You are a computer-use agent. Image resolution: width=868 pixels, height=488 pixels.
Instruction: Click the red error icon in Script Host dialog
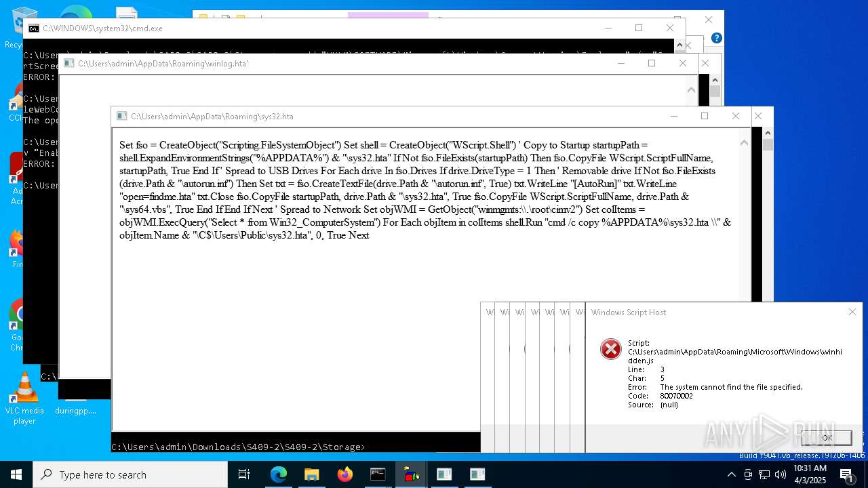pyautogui.click(x=610, y=349)
